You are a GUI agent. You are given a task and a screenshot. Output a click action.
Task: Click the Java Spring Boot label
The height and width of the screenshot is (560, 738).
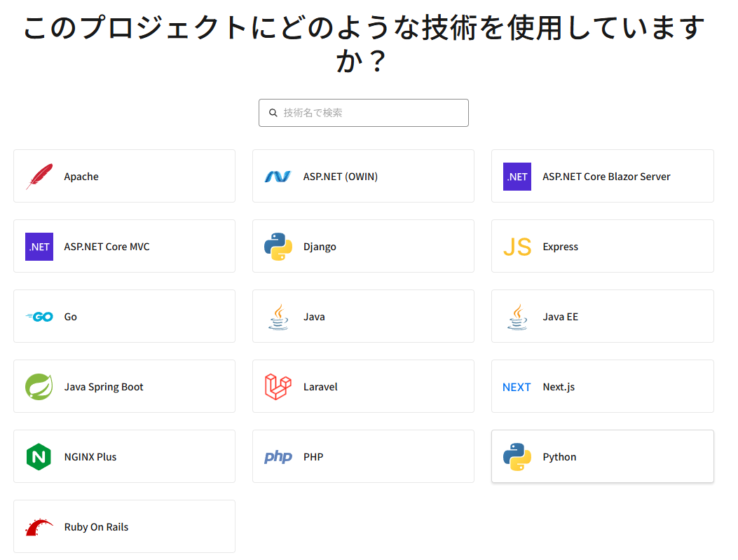[104, 387]
